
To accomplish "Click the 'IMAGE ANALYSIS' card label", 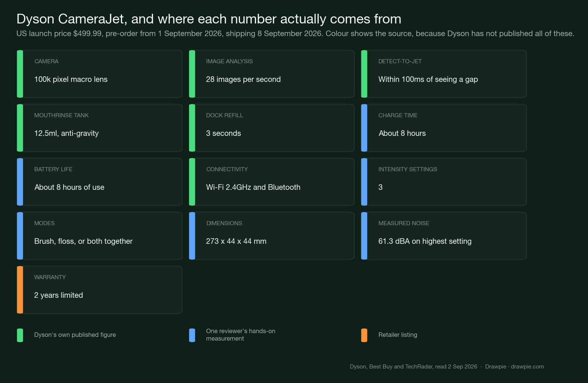I will coord(229,61).
